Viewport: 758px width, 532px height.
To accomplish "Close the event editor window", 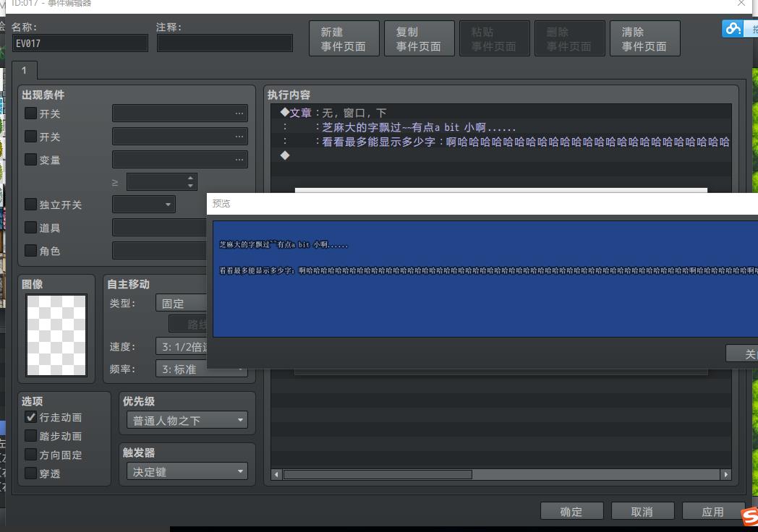I will coord(741,4).
